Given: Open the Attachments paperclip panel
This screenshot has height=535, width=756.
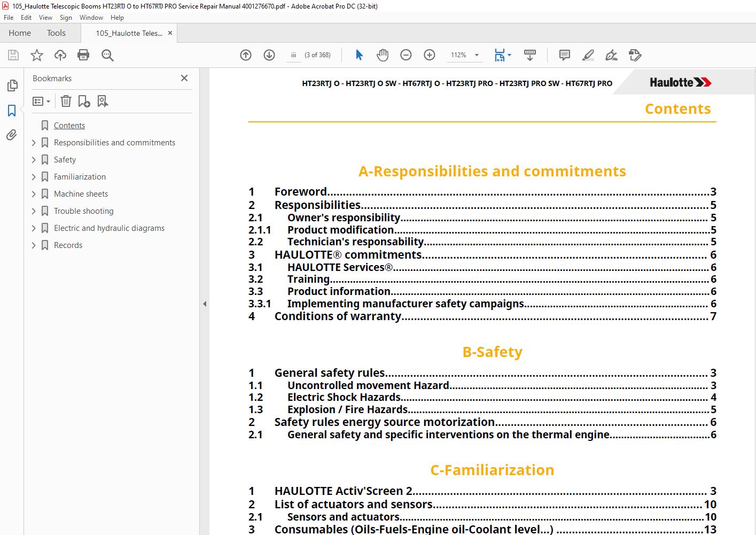Looking at the screenshot, I should click(x=12, y=135).
